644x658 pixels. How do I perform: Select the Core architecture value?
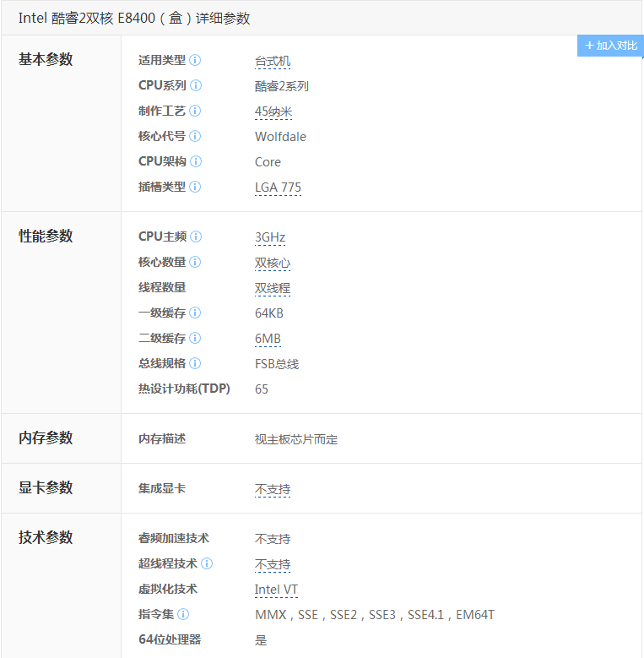point(268,162)
